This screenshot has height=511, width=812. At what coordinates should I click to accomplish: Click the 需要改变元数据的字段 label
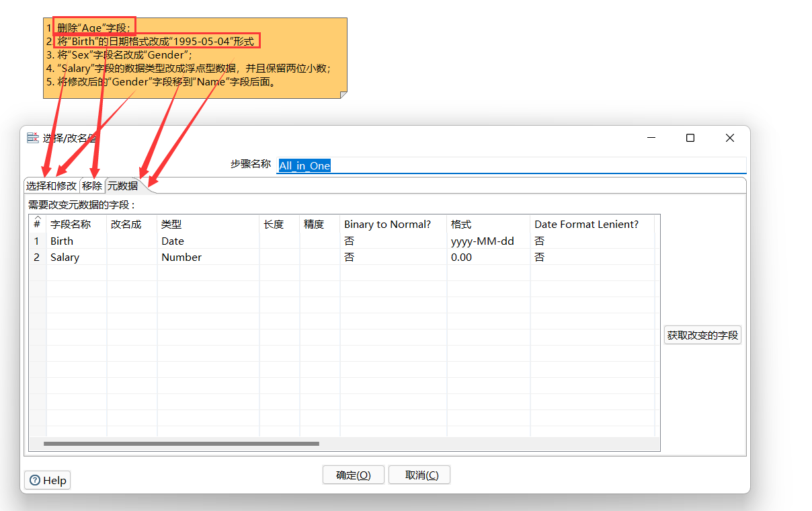click(81, 205)
